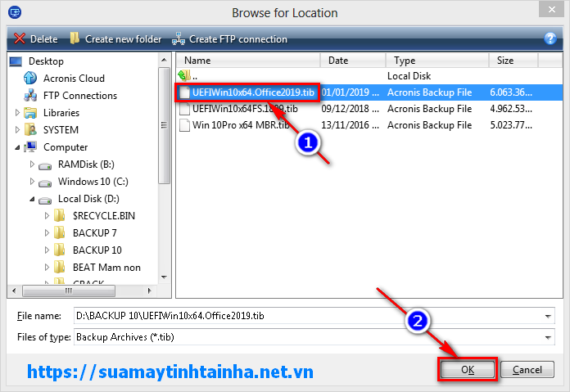The height and width of the screenshot is (392, 570).
Task: Click tree horizontal scroll left arrow
Action: pos(14,291)
